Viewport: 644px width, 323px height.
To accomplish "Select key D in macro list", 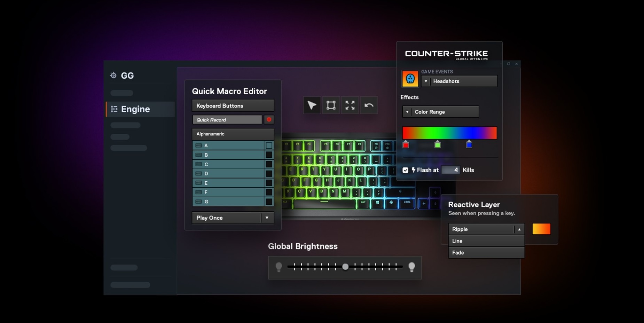I will (x=228, y=173).
